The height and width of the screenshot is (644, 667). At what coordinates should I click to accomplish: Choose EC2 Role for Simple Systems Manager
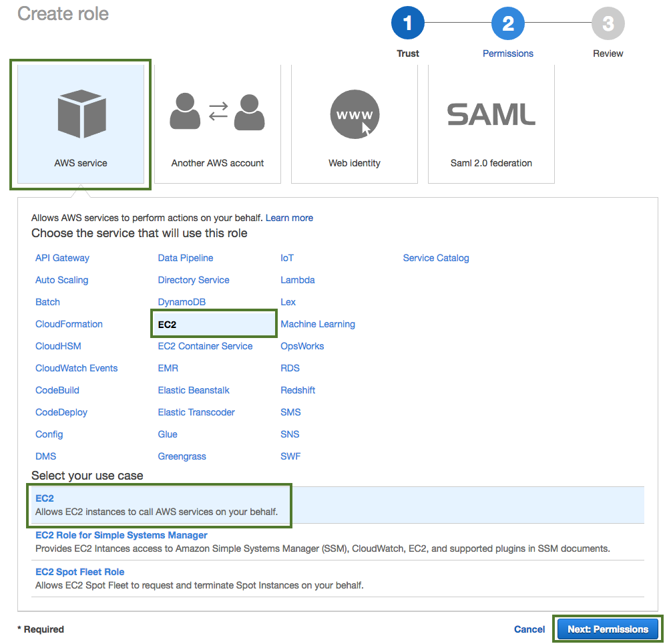[x=122, y=535]
